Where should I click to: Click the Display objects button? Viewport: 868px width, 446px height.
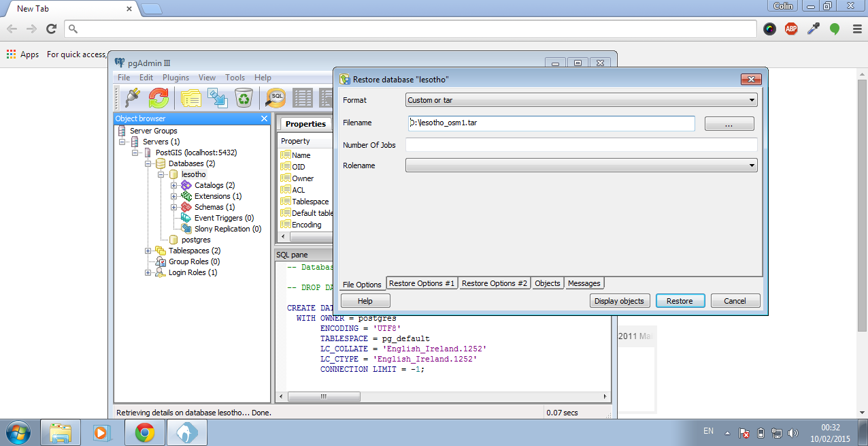pyautogui.click(x=620, y=301)
